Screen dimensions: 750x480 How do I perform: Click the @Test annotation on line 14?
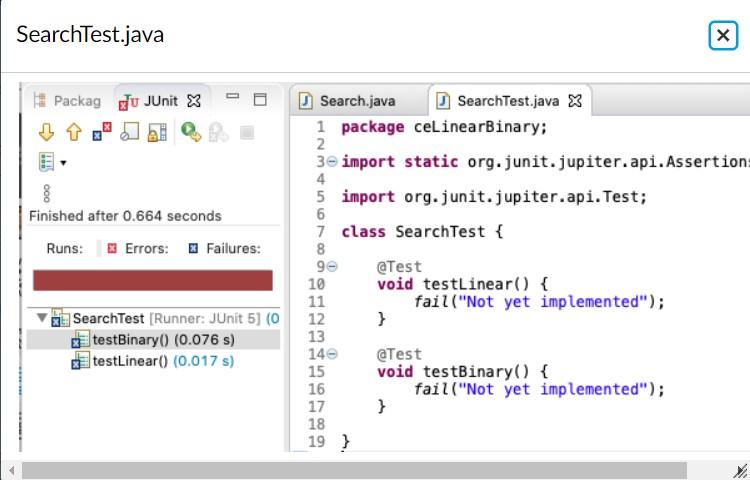399,354
